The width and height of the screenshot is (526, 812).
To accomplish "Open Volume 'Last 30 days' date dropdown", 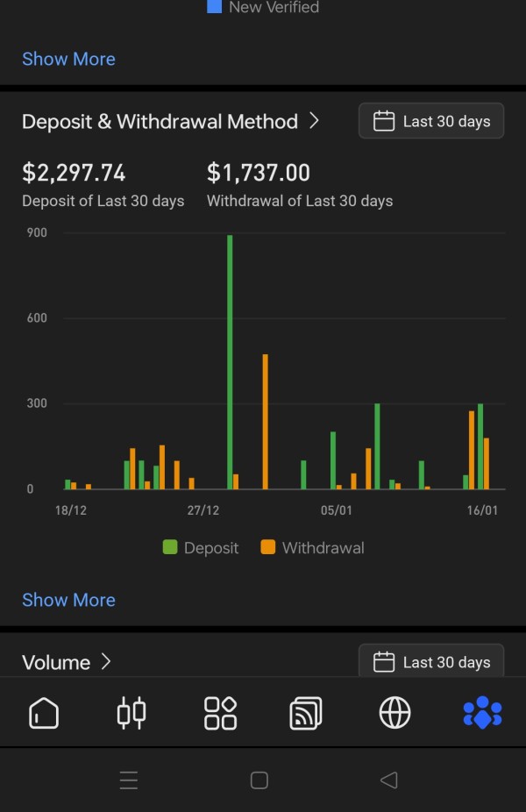I will 431,662.
